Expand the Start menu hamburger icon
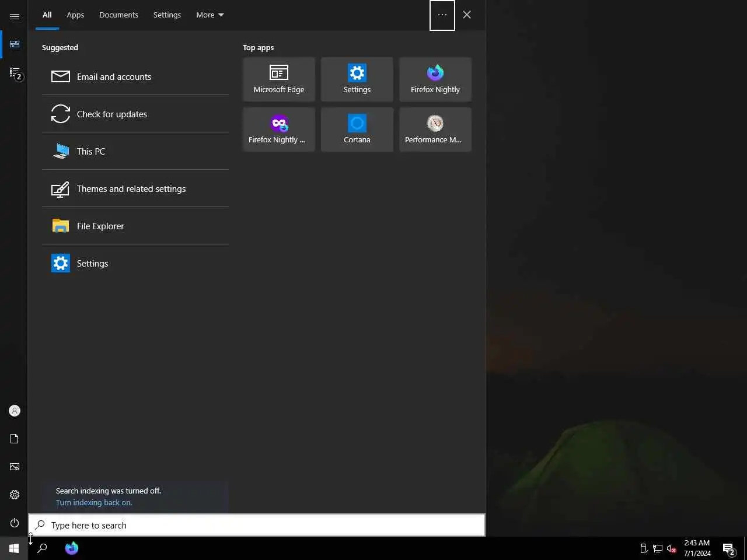 tap(15, 16)
